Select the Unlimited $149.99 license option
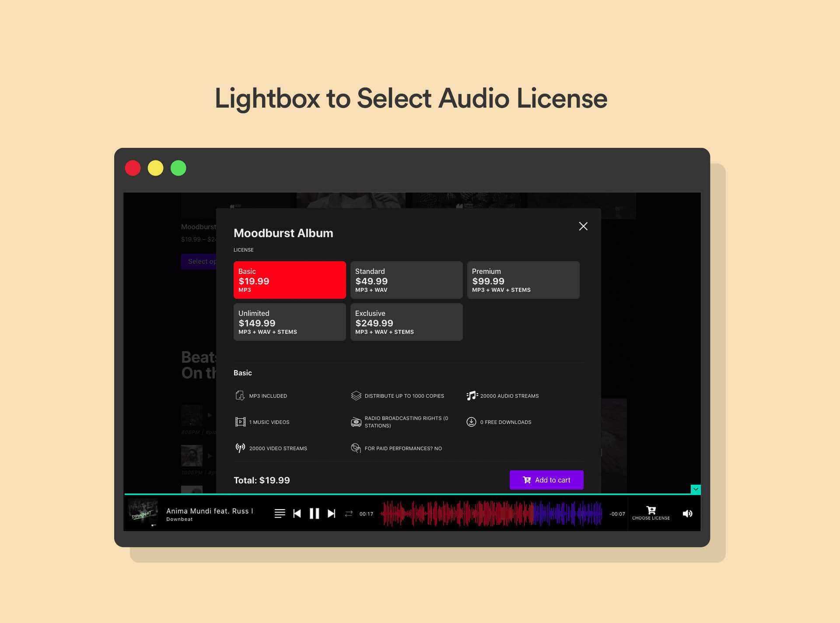The height and width of the screenshot is (623, 840). 290,322
